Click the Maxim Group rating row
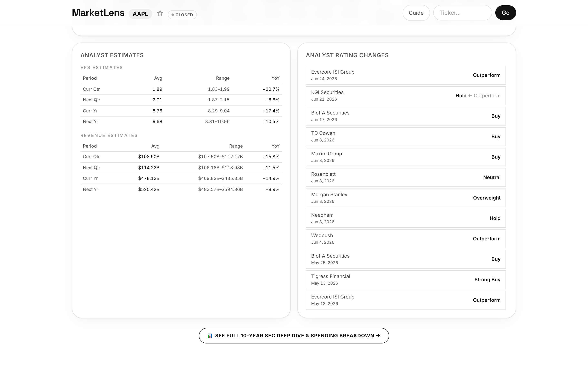 click(x=406, y=157)
